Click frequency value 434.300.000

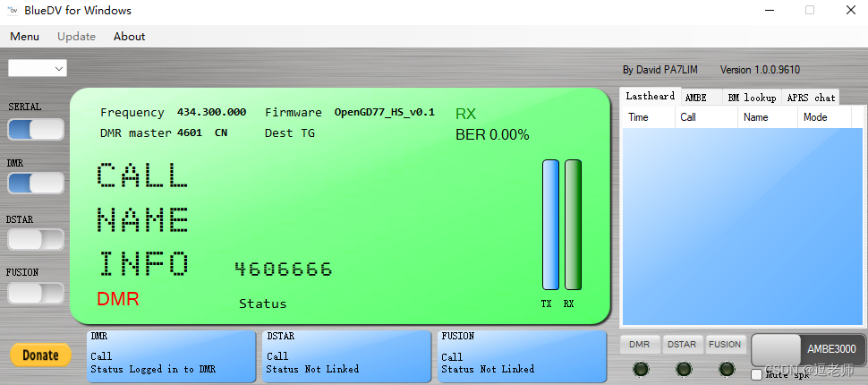tap(211, 112)
